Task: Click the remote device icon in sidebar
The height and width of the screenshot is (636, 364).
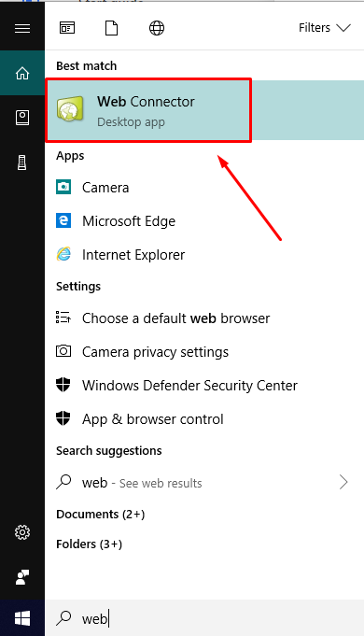Action: (x=22, y=163)
